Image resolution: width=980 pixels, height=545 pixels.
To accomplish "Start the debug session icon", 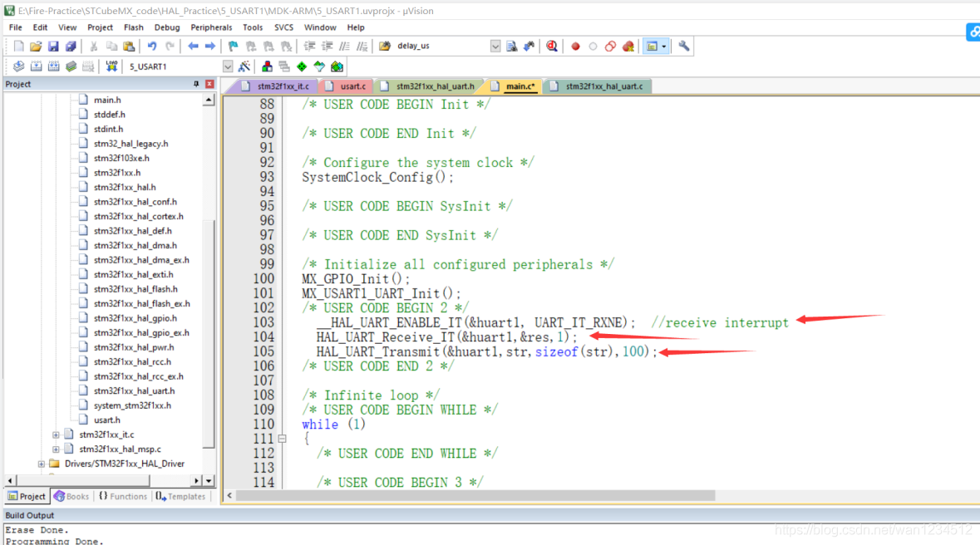I will click(552, 47).
